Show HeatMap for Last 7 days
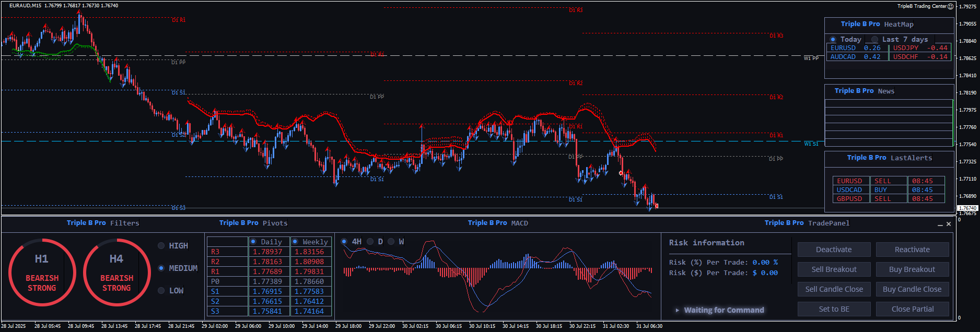This screenshot has height=332, width=980. (874, 40)
